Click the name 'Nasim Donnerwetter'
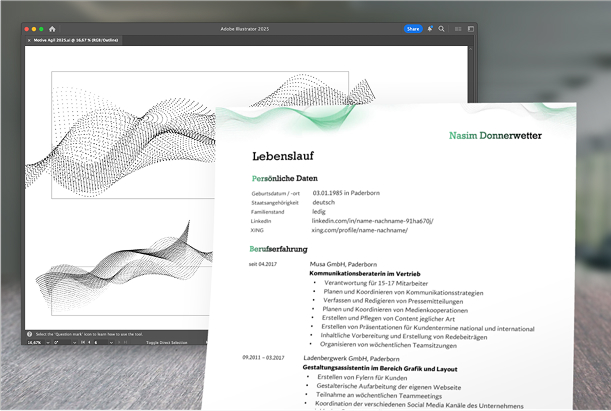This screenshot has height=411, width=611. [495, 136]
